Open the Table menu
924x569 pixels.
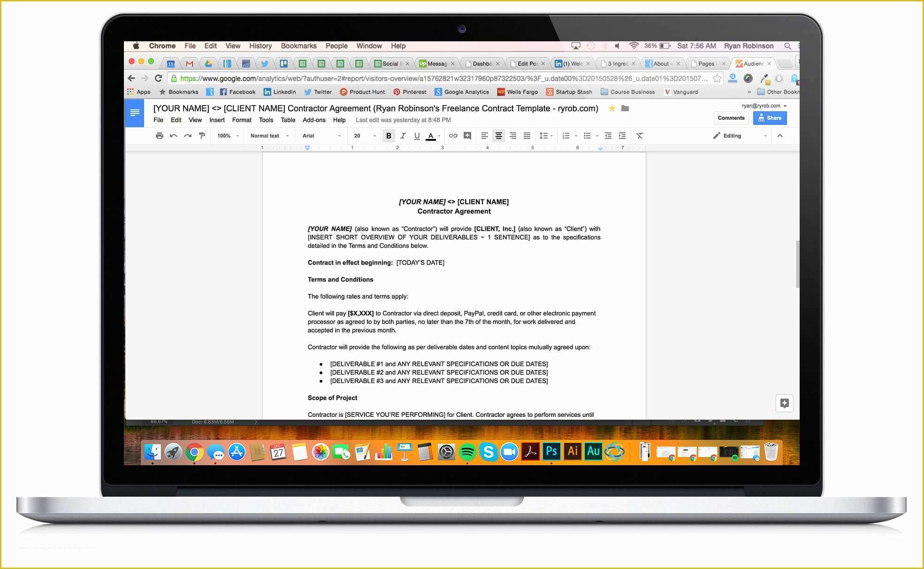[x=288, y=120]
